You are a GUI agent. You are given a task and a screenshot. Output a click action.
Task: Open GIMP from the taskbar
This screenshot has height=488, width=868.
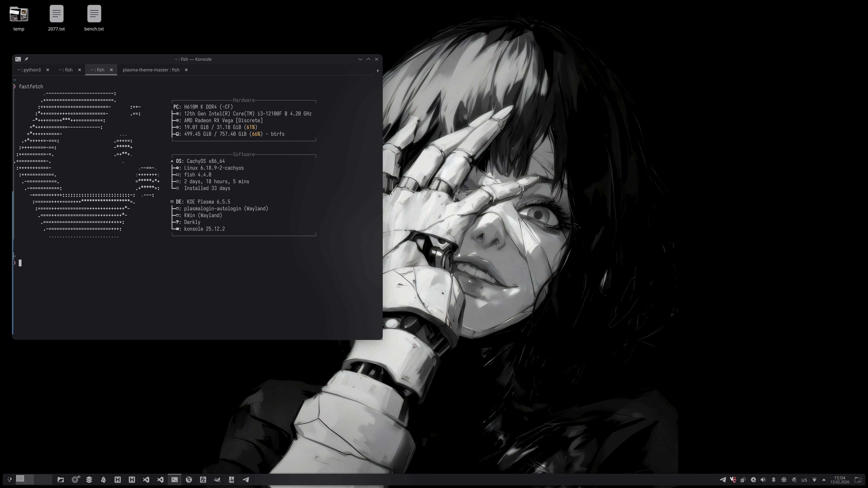217,480
